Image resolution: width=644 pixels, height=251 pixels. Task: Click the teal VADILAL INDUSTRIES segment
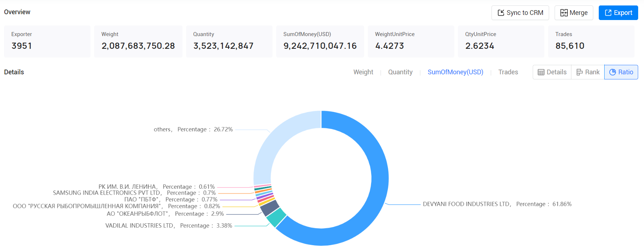click(x=276, y=217)
